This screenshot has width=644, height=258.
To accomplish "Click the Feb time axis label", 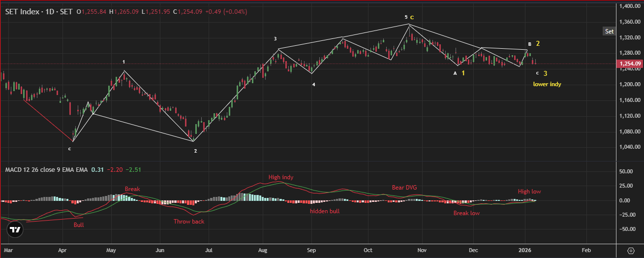I will [x=586, y=250].
